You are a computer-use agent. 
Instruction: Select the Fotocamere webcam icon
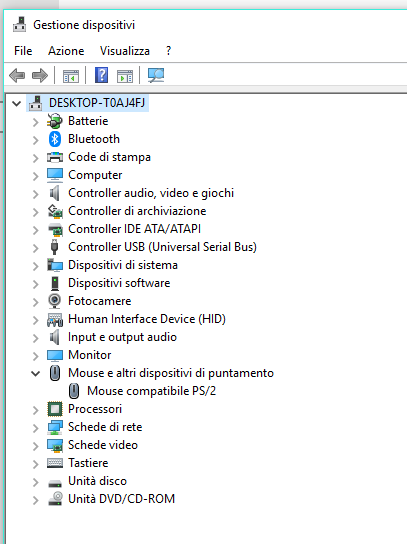tap(54, 301)
